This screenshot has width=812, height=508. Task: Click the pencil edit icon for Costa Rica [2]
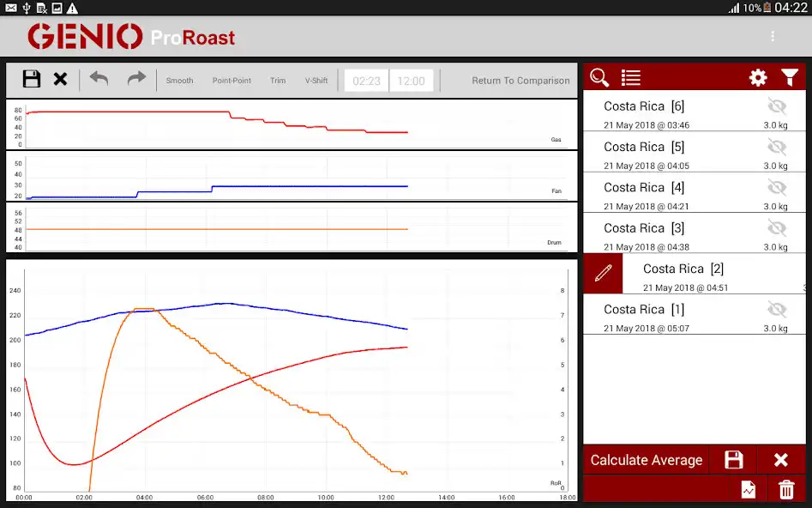point(604,273)
